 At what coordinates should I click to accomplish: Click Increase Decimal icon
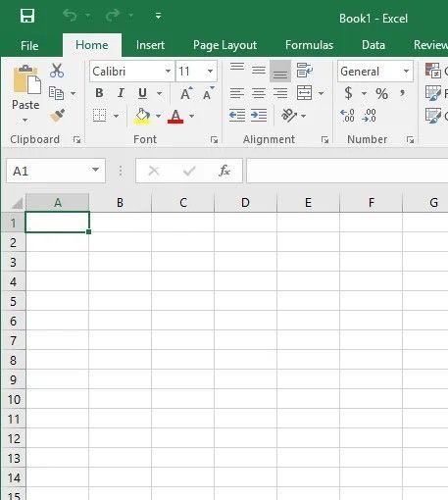tap(347, 116)
